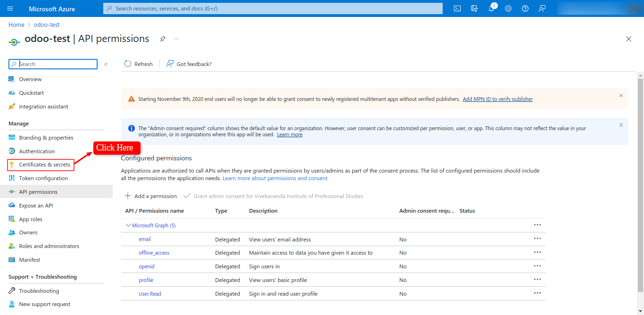
Task: Open Directories and subscriptions filter icon
Action: click(474, 8)
